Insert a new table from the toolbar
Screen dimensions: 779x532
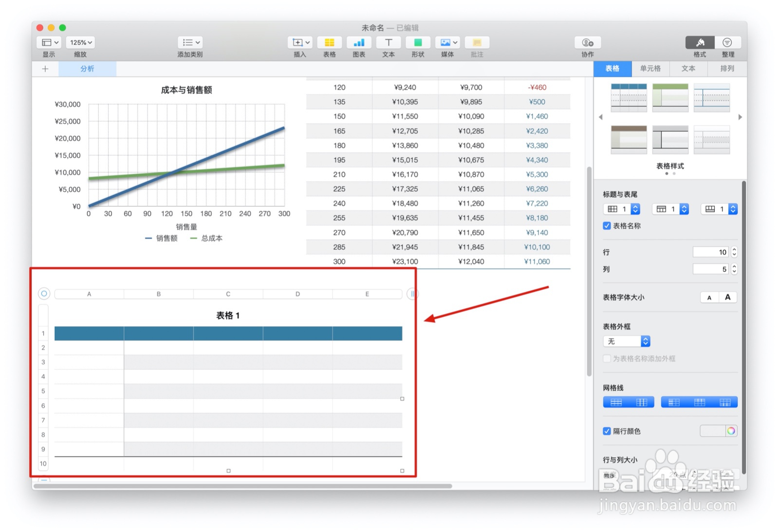(x=329, y=43)
